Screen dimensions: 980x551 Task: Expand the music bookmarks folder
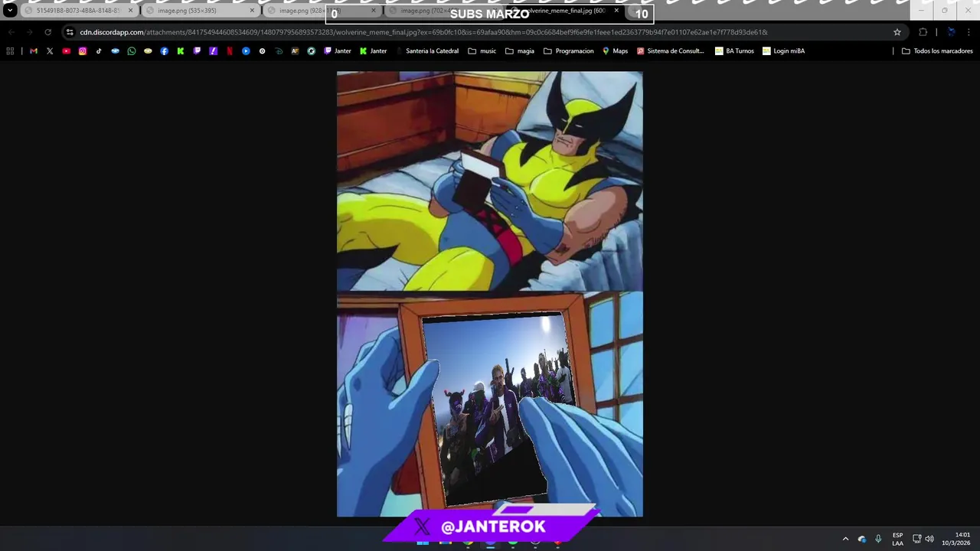click(x=481, y=51)
